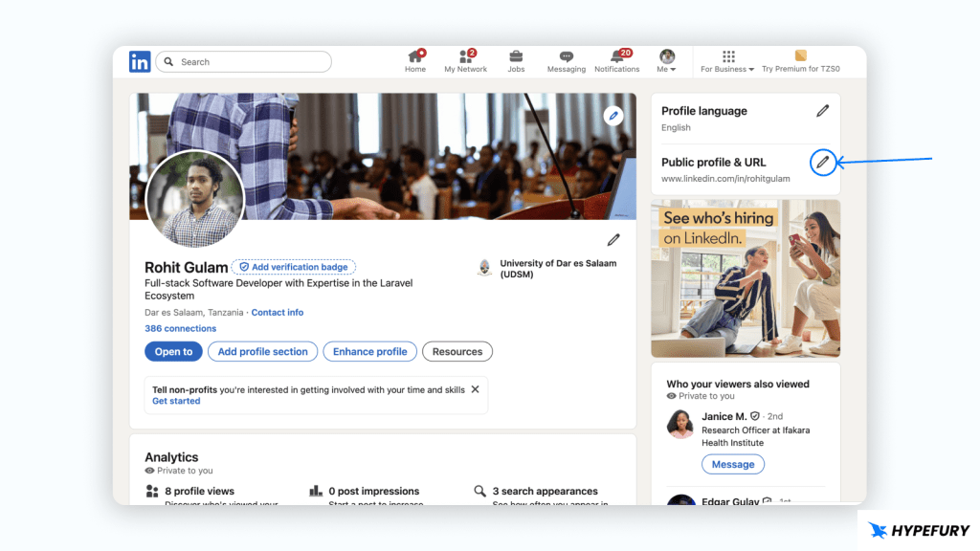Edit the cover photo using its pencil icon
The height and width of the screenshot is (551, 980).
(x=612, y=115)
